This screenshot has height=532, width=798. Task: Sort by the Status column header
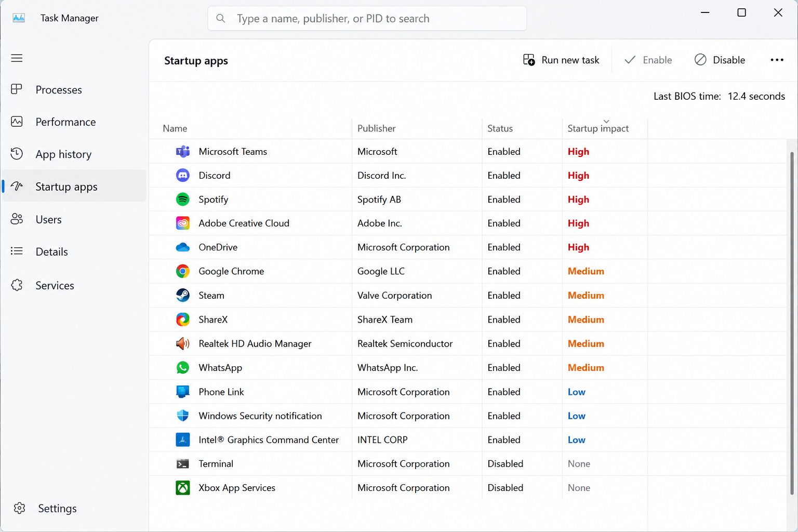(x=522, y=128)
